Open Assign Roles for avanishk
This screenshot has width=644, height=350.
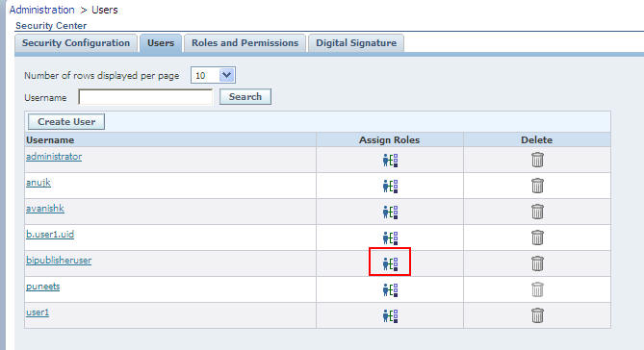coord(390,212)
